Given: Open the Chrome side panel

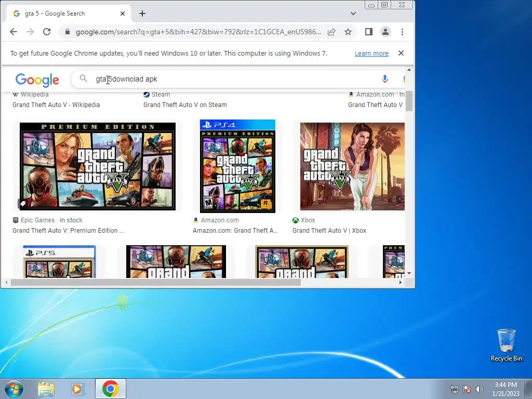Looking at the screenshot, I should pyautogui.click(x=369, y=32).
